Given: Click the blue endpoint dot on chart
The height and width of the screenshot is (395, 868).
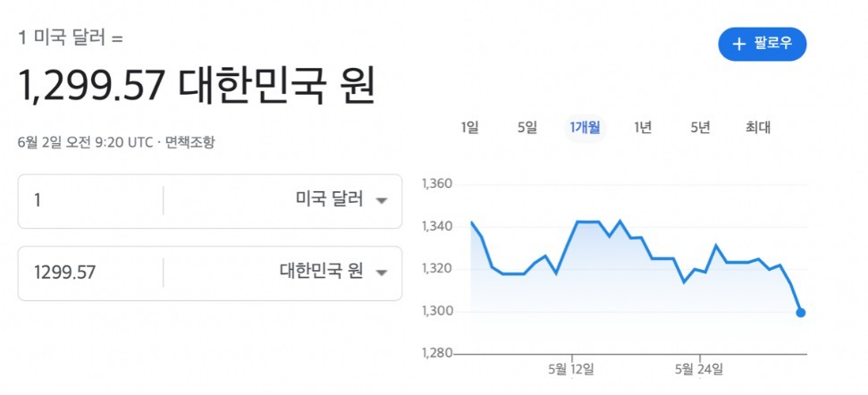Looking at the screenshot, I should pyautogui.click(x=800, y=313).
